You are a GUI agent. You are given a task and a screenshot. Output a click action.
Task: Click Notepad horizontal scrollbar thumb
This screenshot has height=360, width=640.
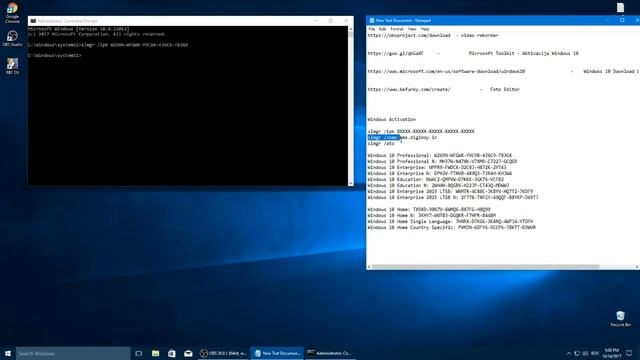(485, 267)
